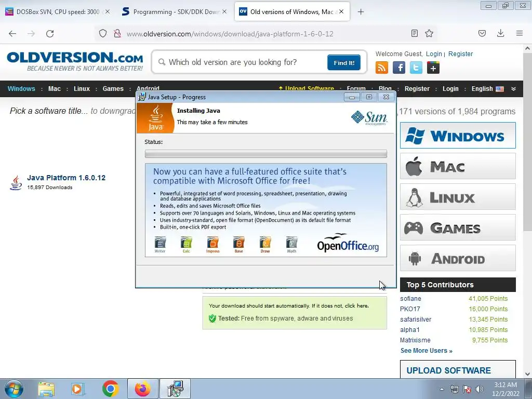Click the insecure connection lock icon

click(117, 33)
